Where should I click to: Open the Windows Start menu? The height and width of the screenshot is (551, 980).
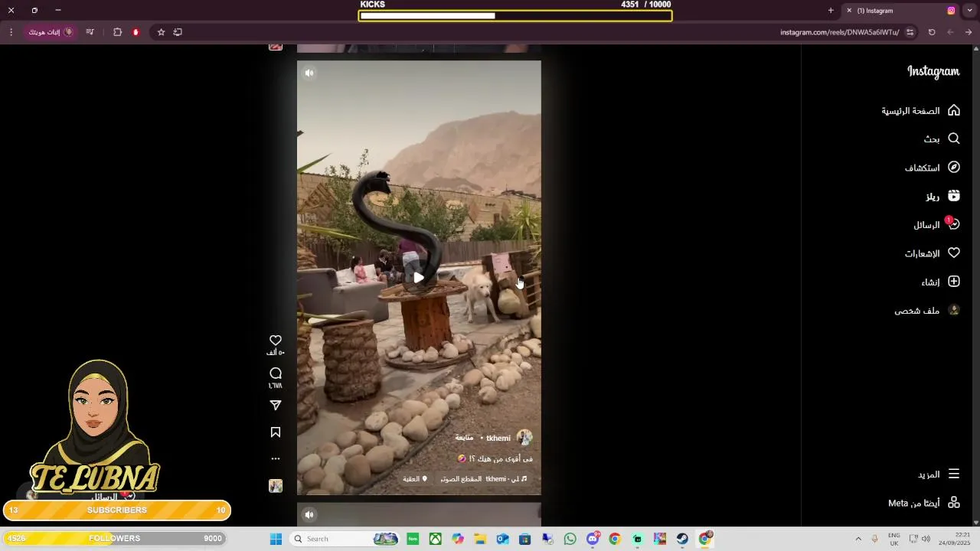[x=276, y=539]
